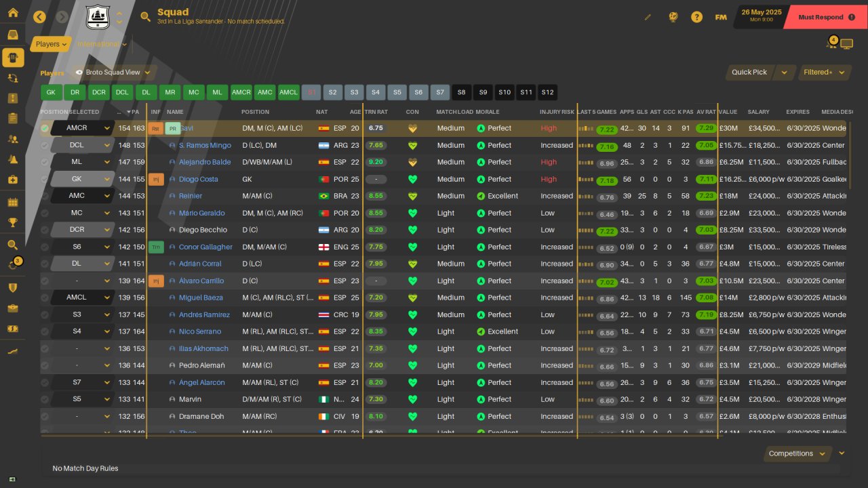Open Nico Serrano's player profile
This screenshot has width=868, height=488.
200,331
